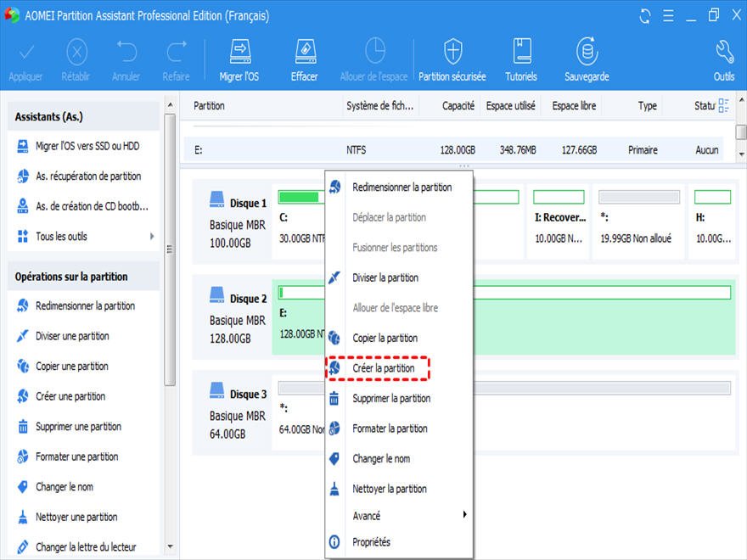Open Partition sécurisée from the toolbar

point(452,60)
